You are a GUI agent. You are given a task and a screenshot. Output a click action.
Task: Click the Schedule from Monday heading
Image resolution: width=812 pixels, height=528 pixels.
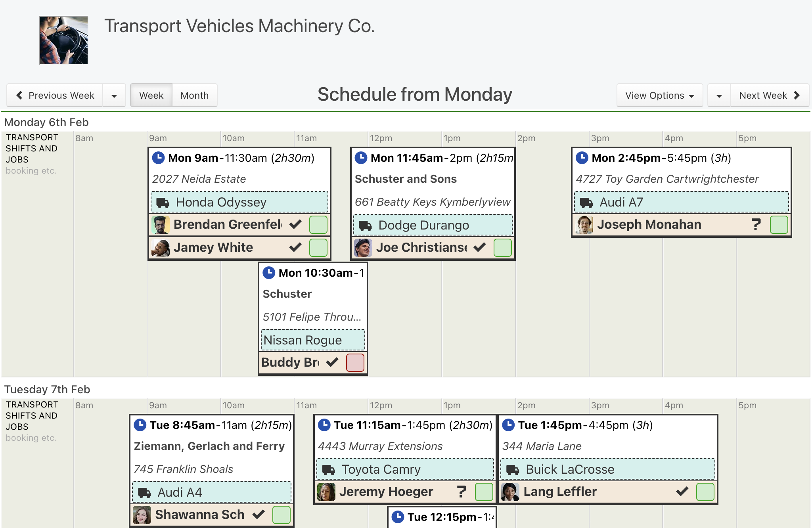click(415, 95)
